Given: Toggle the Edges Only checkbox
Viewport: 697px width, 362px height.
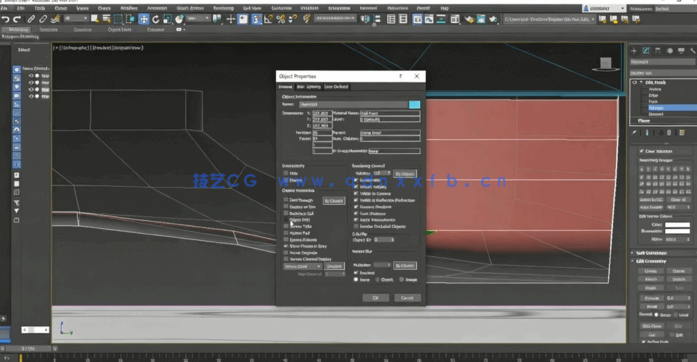Looking at the screenshot, I should (286, 220).
